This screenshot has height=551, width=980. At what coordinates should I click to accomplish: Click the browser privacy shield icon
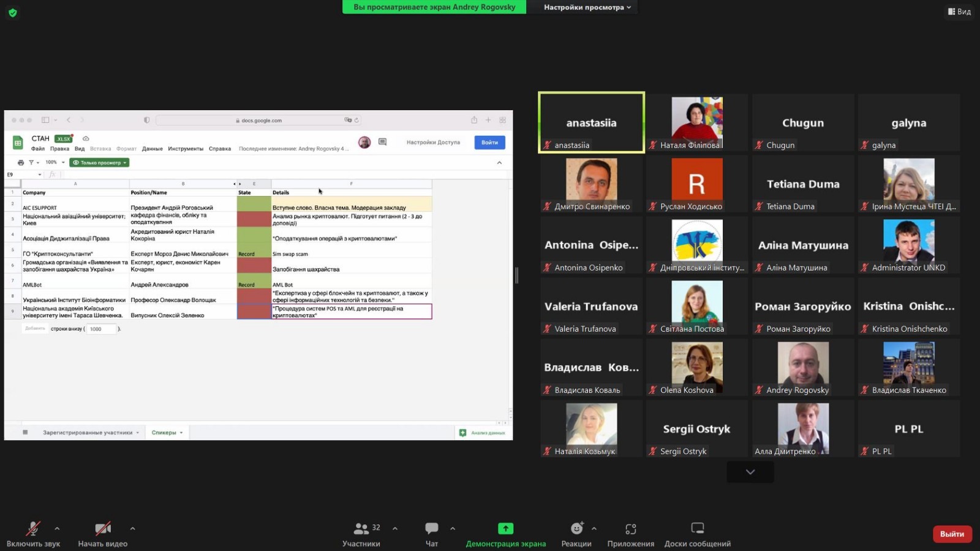coord(146,120)
